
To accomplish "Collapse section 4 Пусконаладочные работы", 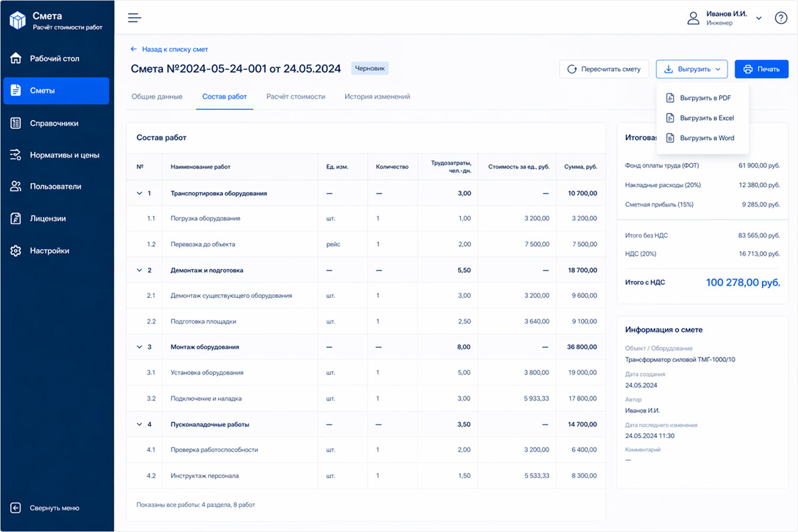I will coord(139,425).
